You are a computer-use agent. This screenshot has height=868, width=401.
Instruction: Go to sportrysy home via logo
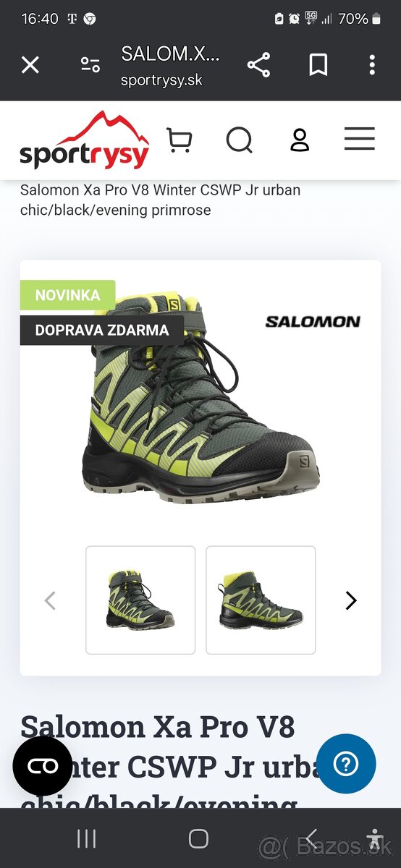click(x=84, y=140)
